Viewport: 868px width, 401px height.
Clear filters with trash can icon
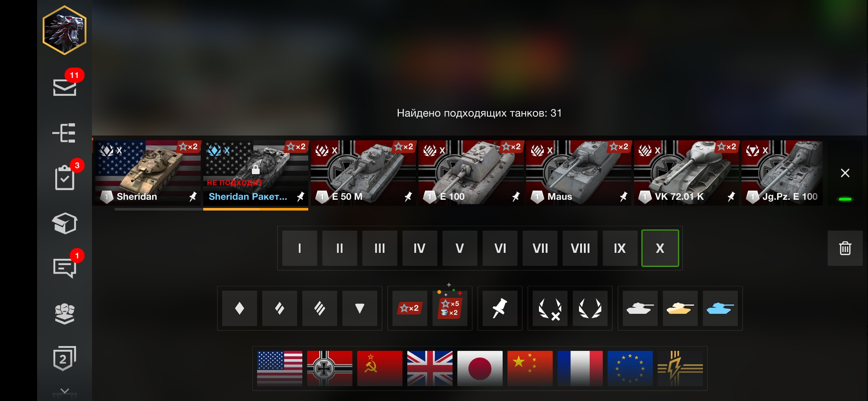(x=845, y=248)
